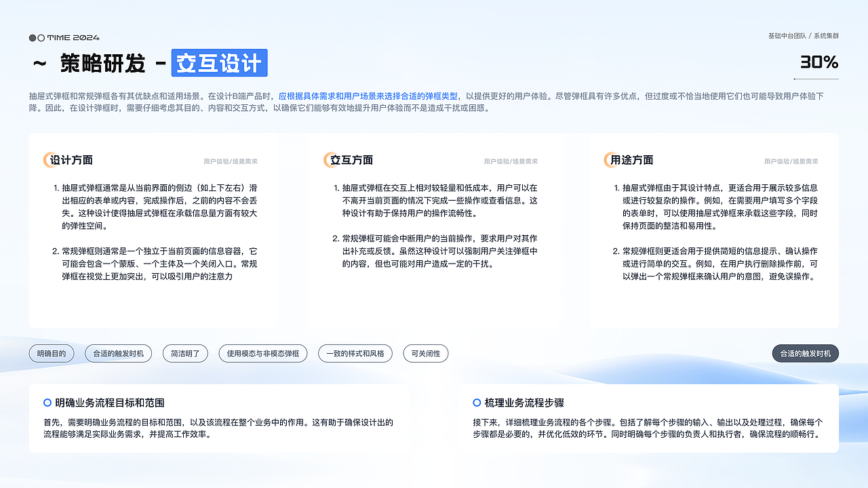868x488 pixels.
Task: Select the light 合适的触发时机 tag pill
Action: tap(119, 353)
